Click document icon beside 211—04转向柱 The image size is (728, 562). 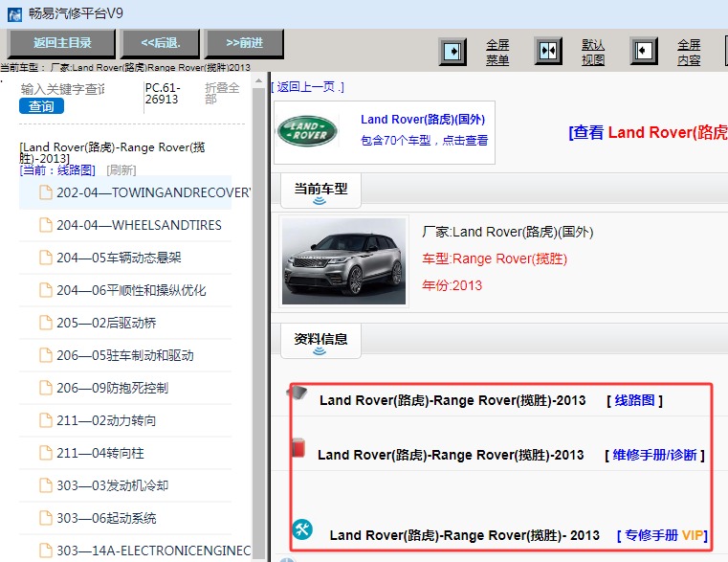46,453
